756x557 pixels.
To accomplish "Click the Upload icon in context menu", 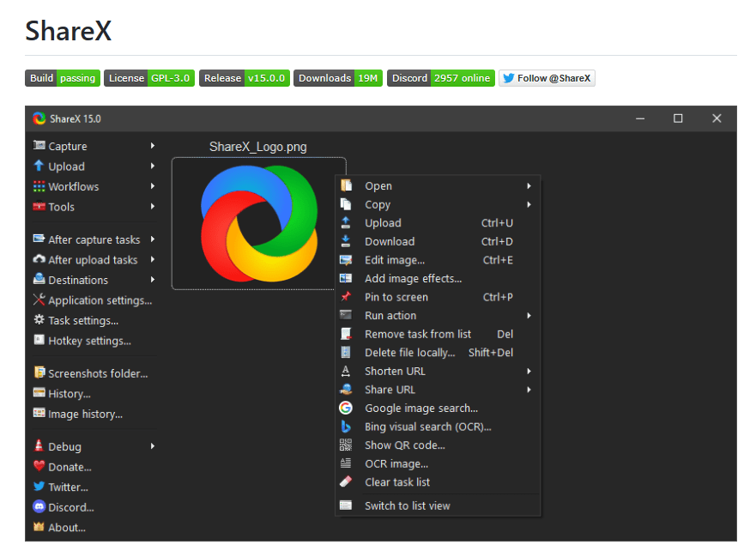I will (346, 222).
